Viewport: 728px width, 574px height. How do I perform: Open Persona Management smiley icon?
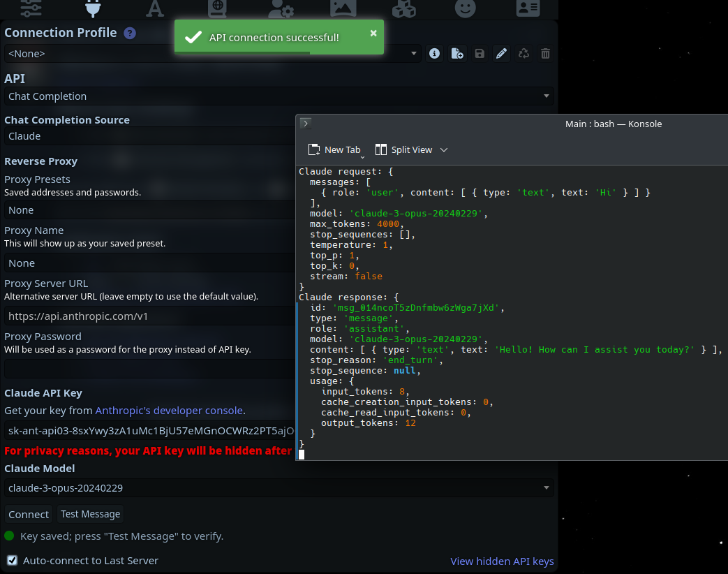pyautogui.click(x=466, y=8)
